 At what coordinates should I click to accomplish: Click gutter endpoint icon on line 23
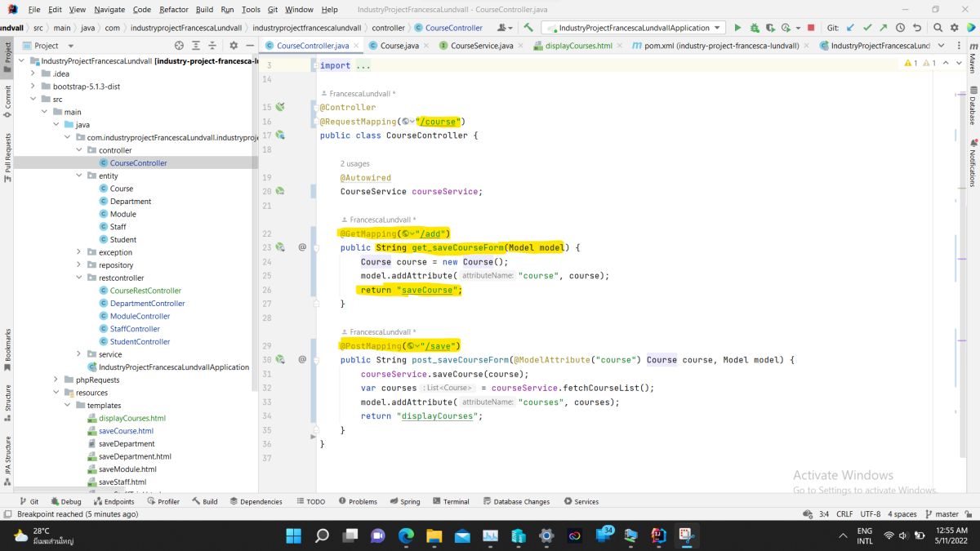[279, 247]
